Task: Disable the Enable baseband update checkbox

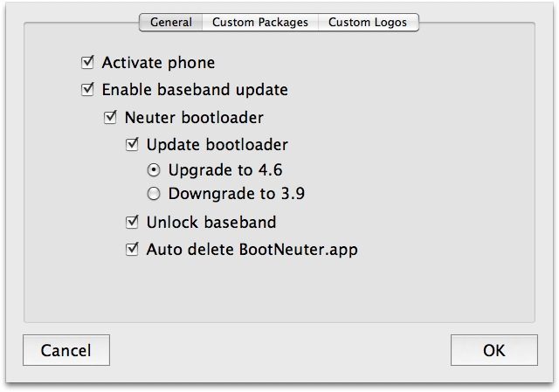Action: click(x=87, y=90)
